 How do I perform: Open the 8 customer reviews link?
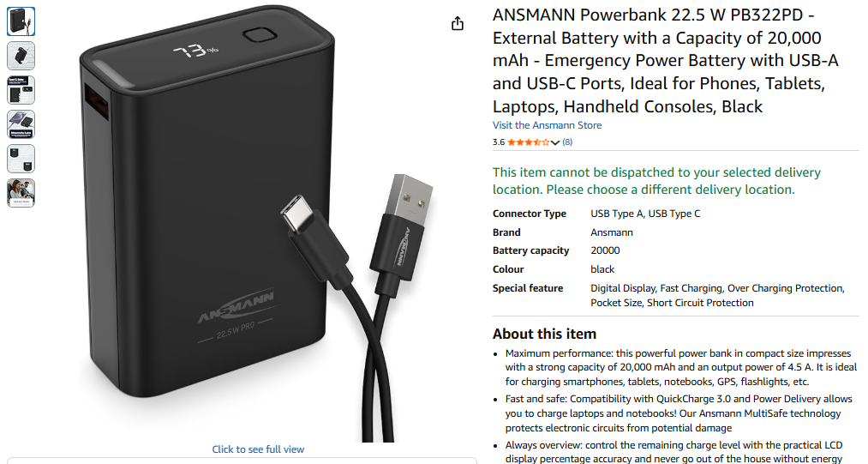coord(567,142)
